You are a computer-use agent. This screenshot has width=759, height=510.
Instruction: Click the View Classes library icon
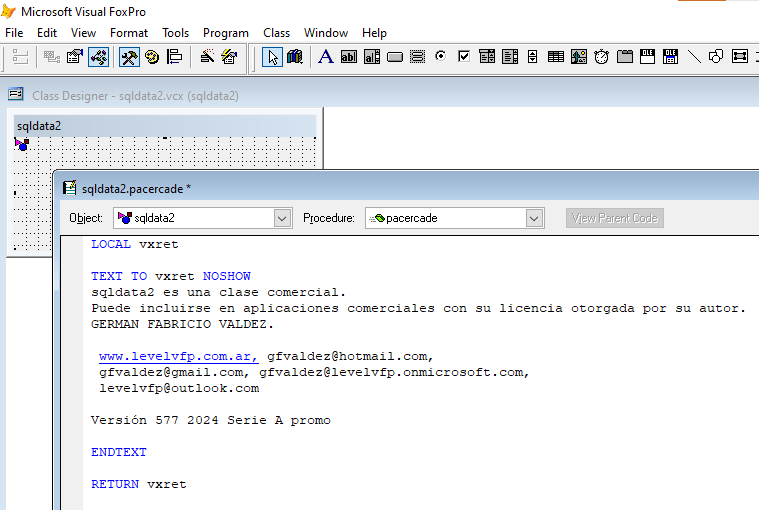coord(295,57)
